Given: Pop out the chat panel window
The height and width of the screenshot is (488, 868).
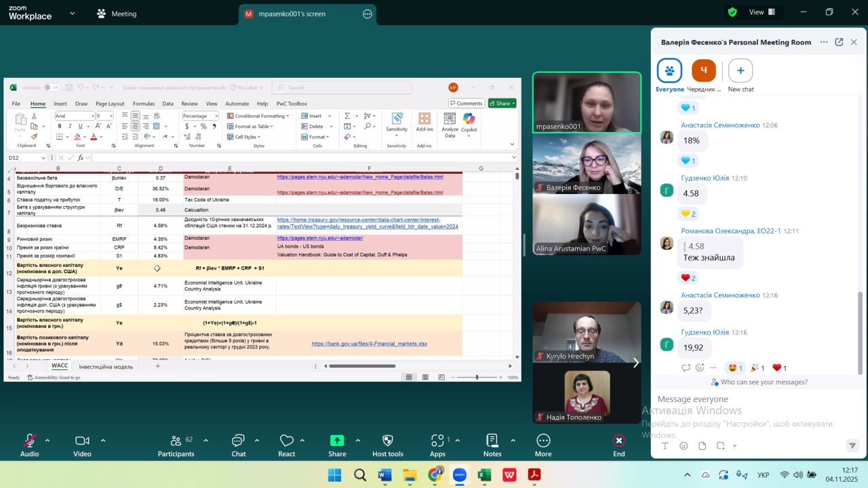Looking at the screenshot, I should 839,42.
